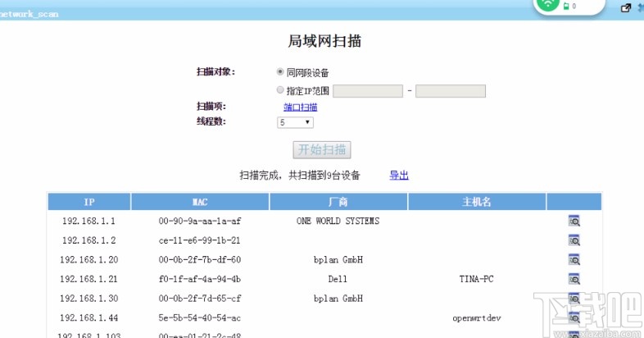Select IP cell 192.168.1.44
The image size is (644, 338).
tap(88, 317)
